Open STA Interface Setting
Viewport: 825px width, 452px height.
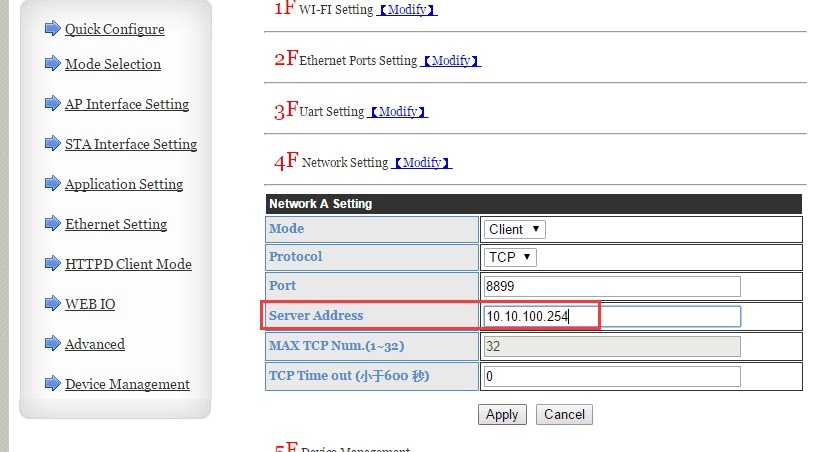pyautogui.click(x=131, y=144)
